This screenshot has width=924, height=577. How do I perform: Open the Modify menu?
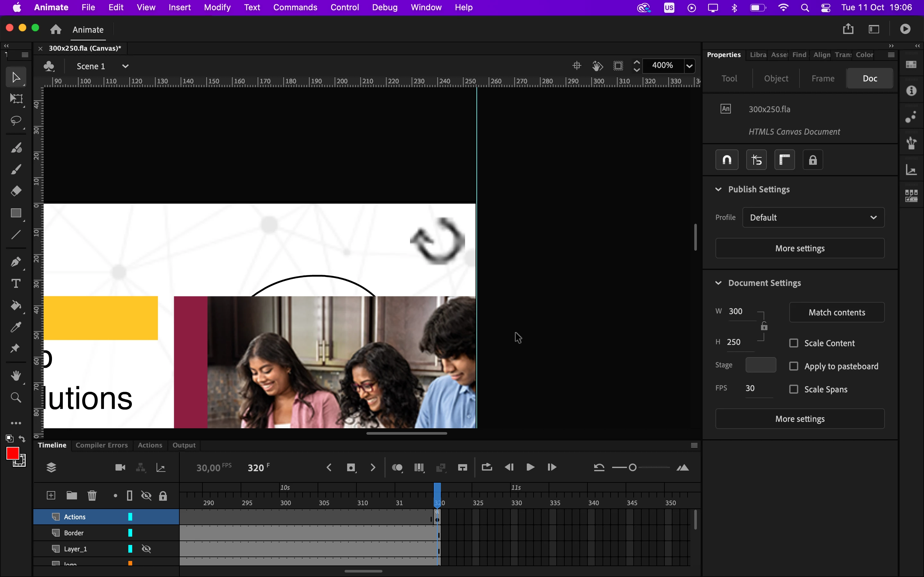coord(217,7)
